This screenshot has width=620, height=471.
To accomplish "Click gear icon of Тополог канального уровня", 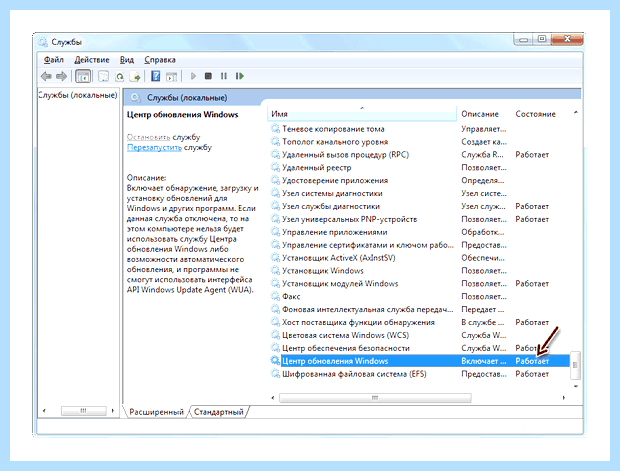I will point(275,142).
